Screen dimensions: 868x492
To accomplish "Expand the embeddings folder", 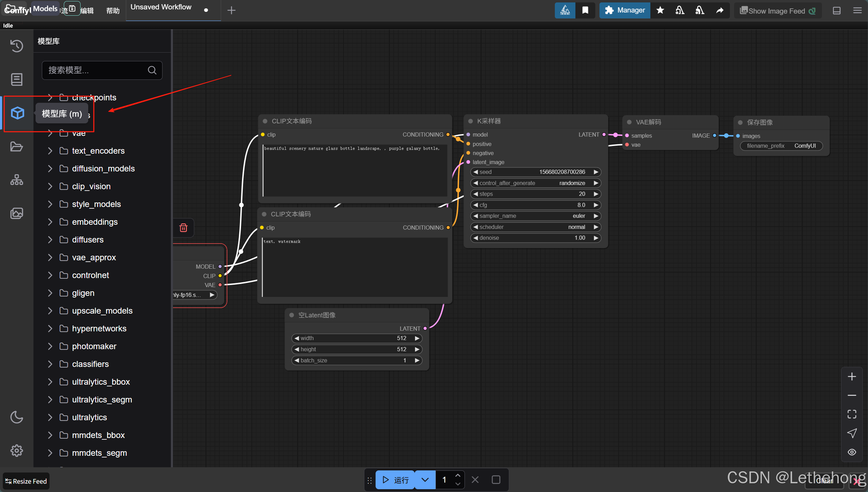I will click(50, 222).
